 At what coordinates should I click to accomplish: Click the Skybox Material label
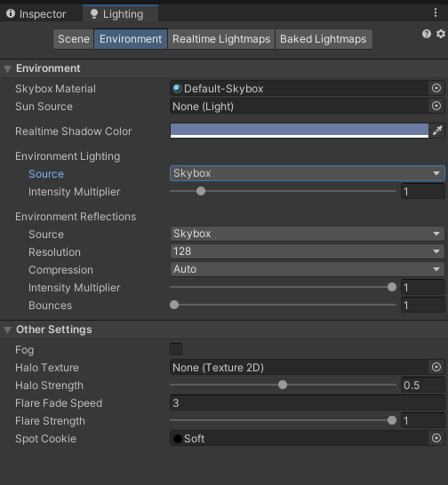pyautogui.click(x=55, y=89)
